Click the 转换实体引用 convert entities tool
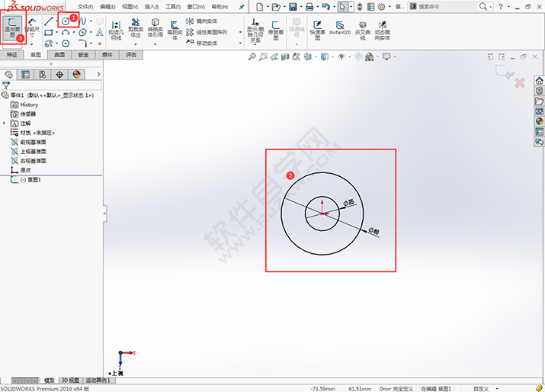545x392 pixels. [x=155, y=28]
